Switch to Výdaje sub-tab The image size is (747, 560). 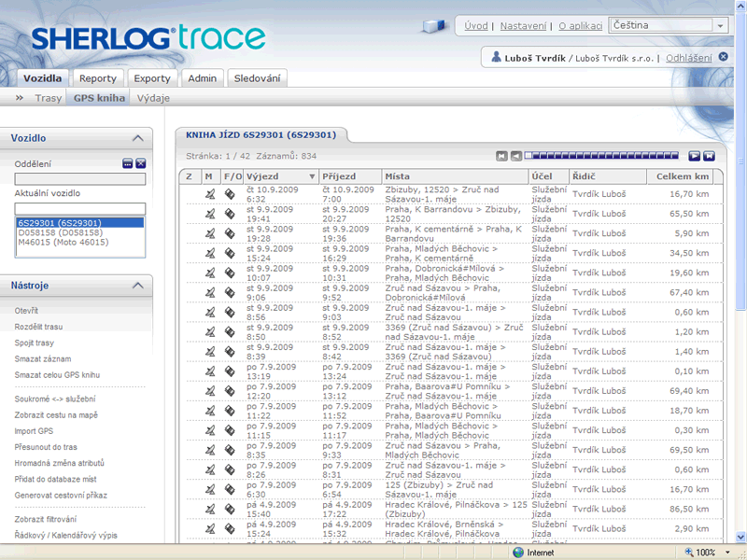click(153, 98)
